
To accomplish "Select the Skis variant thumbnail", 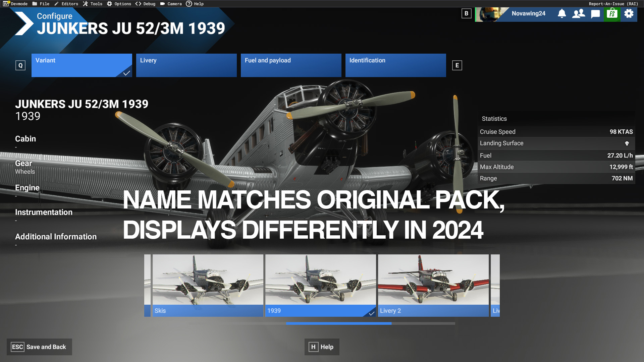I will [x=208, y=286].
